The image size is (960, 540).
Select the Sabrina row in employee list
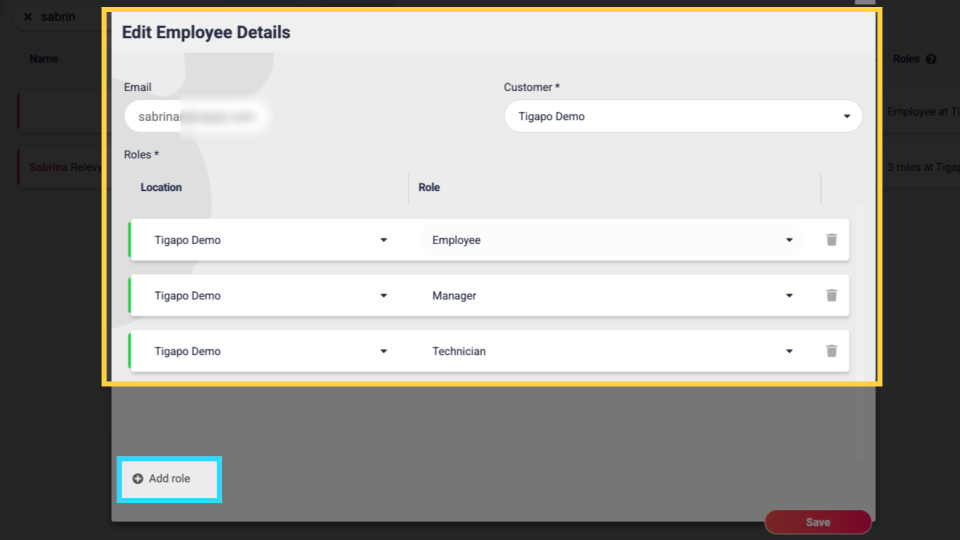coord(60,167)
